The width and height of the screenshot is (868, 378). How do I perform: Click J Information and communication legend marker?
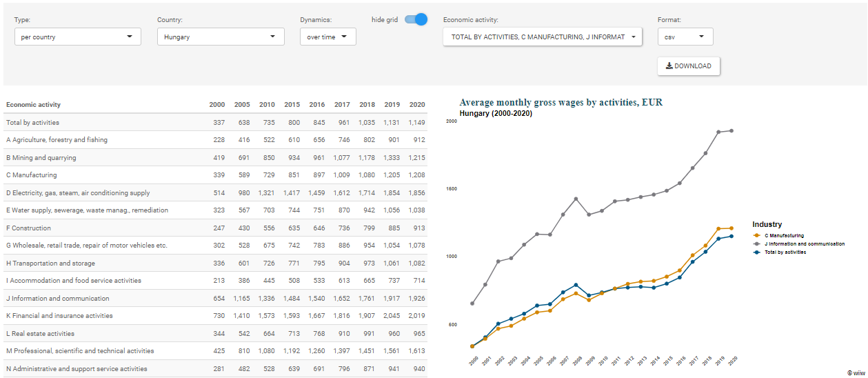(758, 244)
